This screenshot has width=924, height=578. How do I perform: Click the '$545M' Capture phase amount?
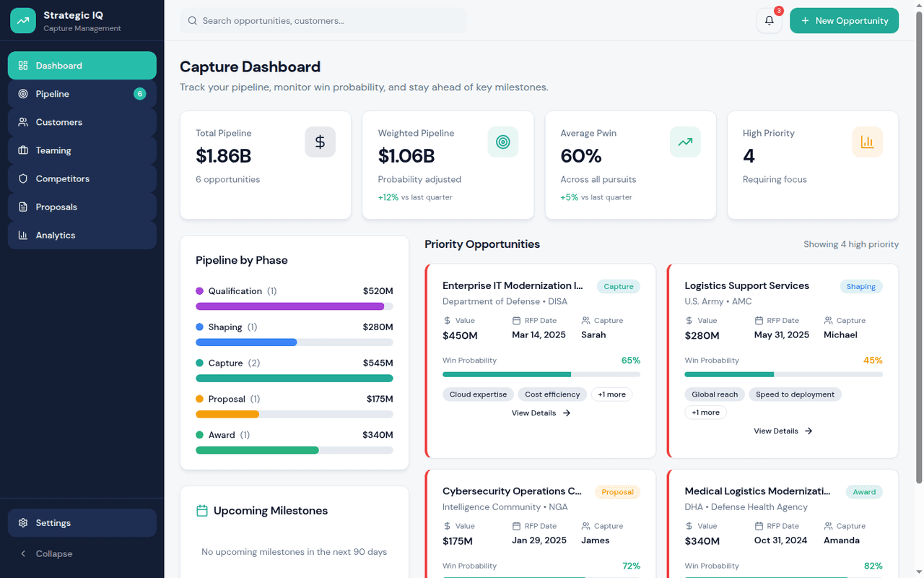[x=378, y=363]
